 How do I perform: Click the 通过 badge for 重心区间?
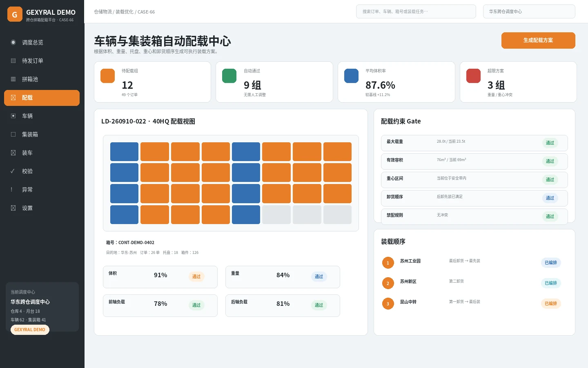pyautogui.click(x=550, y=180)
